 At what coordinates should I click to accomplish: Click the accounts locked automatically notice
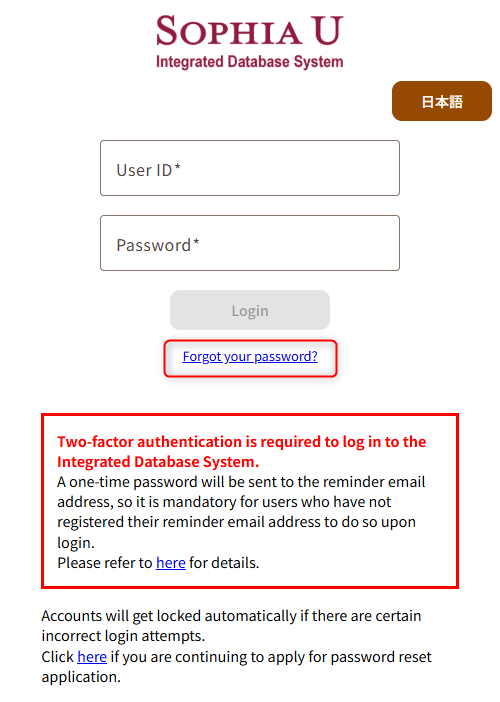[231, 626]
